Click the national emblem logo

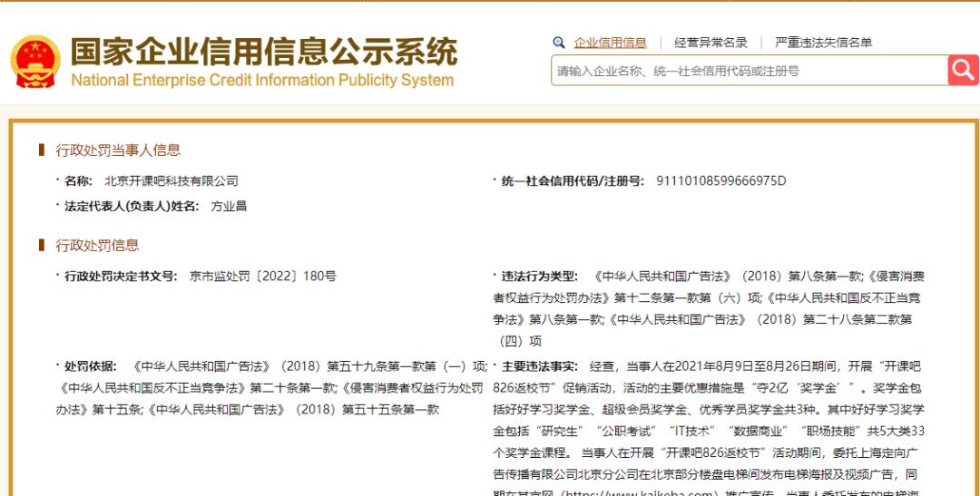click(x=35, y=62)
